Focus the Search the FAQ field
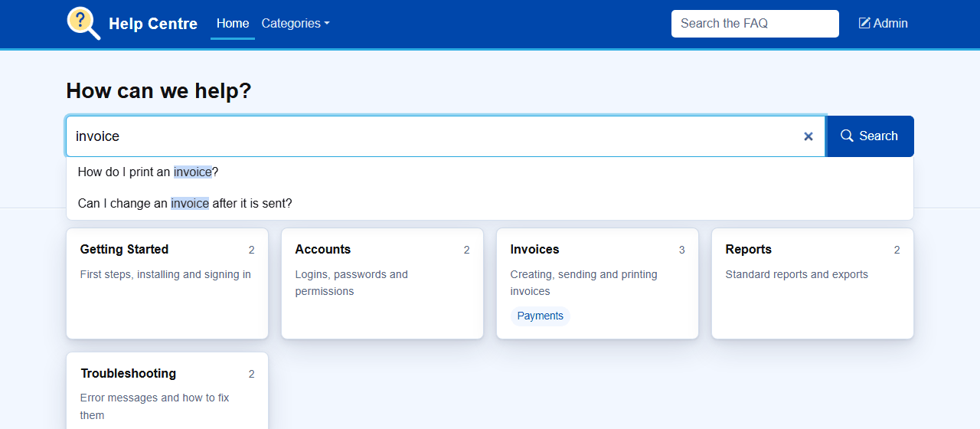The height and width of the screenshot is (429, 980). [755, 23]
